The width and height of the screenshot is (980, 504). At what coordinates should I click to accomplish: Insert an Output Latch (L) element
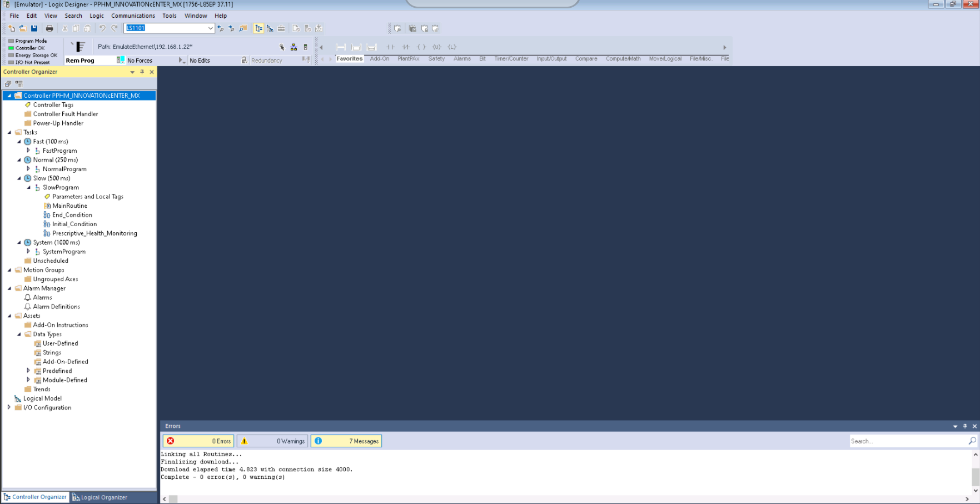tap(452, 47)
